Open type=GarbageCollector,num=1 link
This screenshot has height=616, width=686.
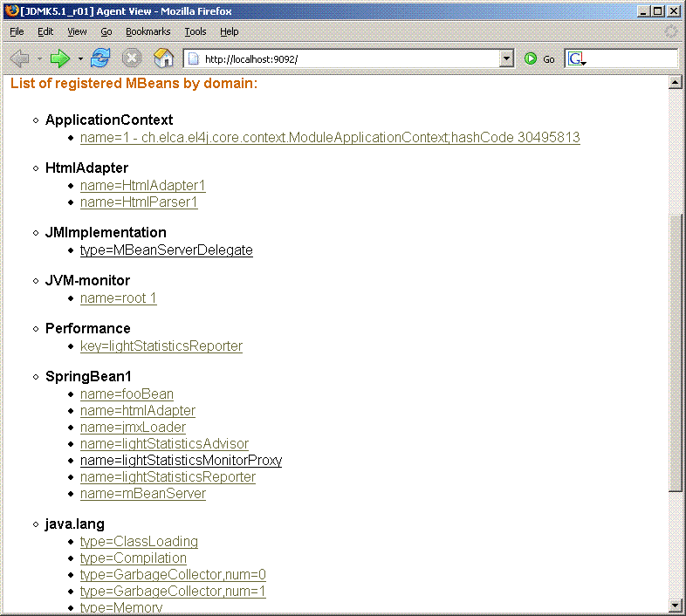(173, 592)
